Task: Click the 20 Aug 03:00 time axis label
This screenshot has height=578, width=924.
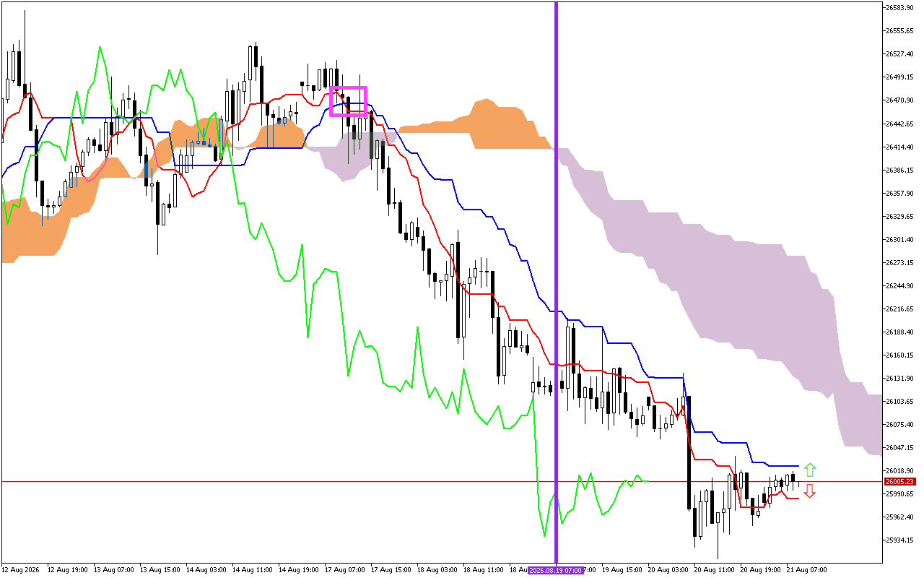Action: (x=668, y=570)
